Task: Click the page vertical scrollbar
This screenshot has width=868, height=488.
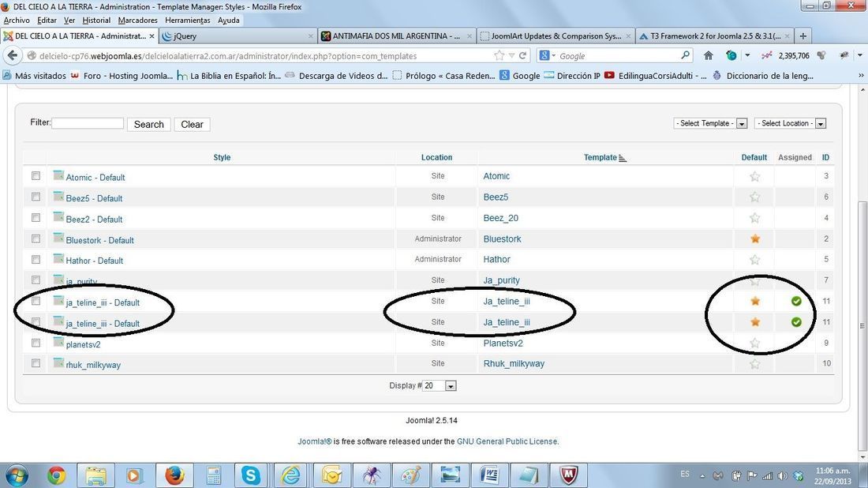Action: pos(862,327)
